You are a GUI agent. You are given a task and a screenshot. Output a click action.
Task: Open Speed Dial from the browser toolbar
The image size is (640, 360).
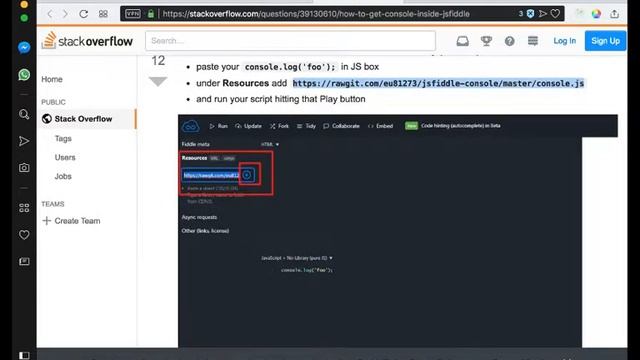103,14
